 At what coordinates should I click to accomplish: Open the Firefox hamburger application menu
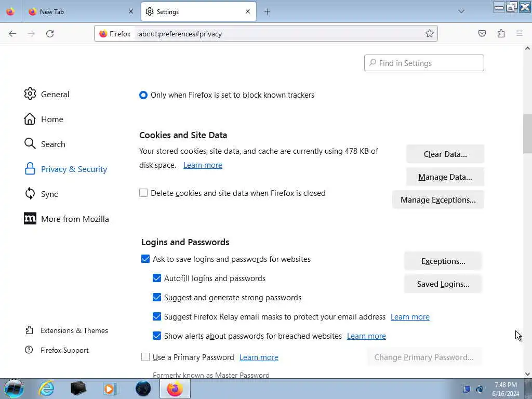[x=520, y=33]
